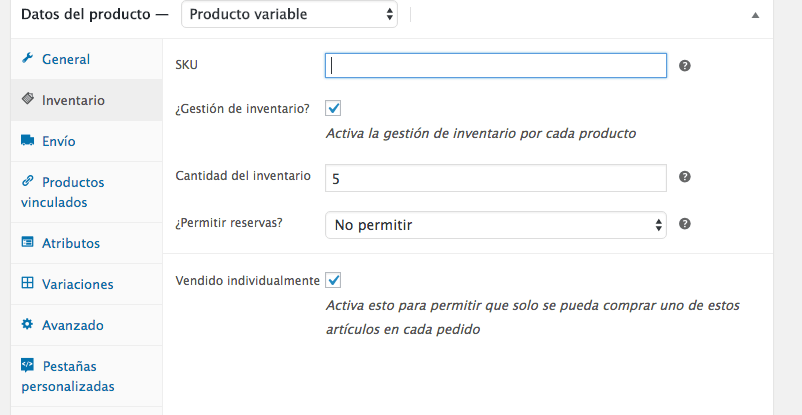Click the Cantidad del inventario field
Image resolution: width=802 pixels, height=415 pixels.
pyautogui.click(x=496, y=178)
